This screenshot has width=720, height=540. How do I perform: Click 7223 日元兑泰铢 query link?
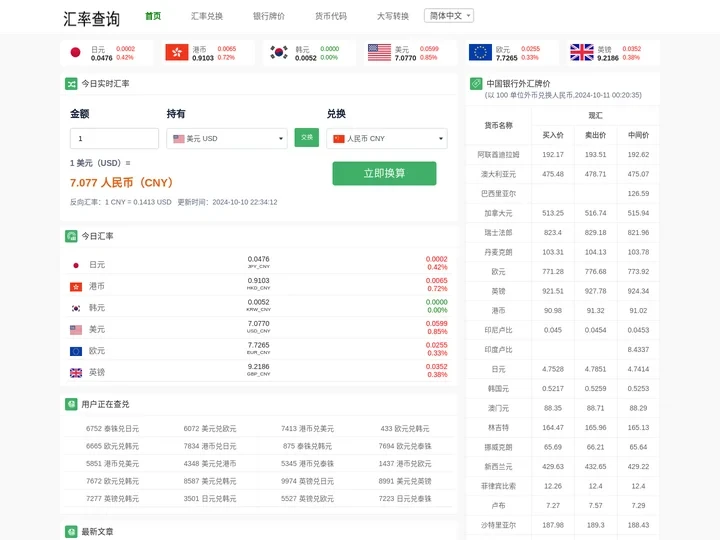[x=405, y=498]
